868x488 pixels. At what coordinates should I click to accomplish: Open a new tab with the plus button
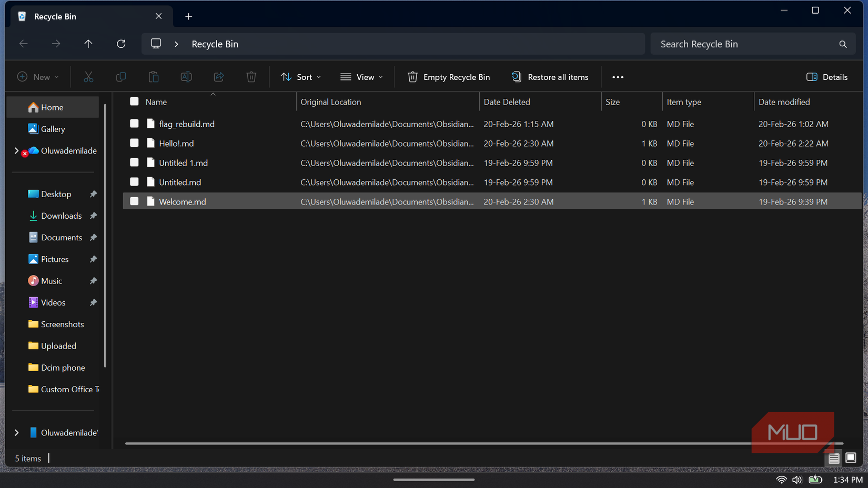tap(188, 16)
